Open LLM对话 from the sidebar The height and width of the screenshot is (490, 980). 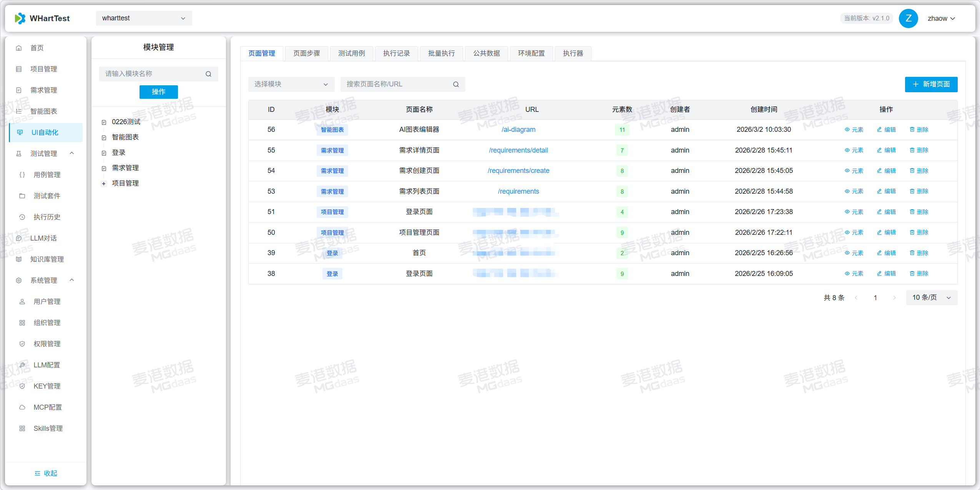tap(43, 238)
